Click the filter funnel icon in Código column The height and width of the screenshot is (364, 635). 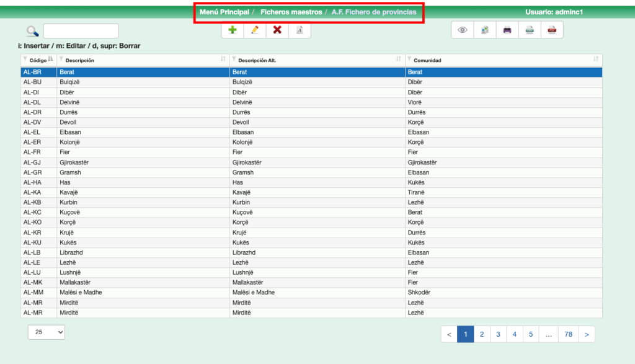pos(25,60)
